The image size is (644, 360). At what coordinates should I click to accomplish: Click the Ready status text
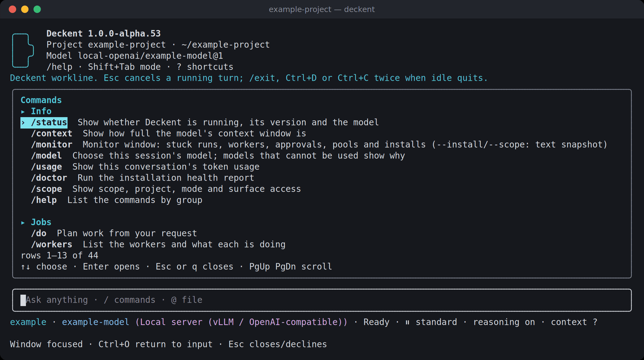376,322
